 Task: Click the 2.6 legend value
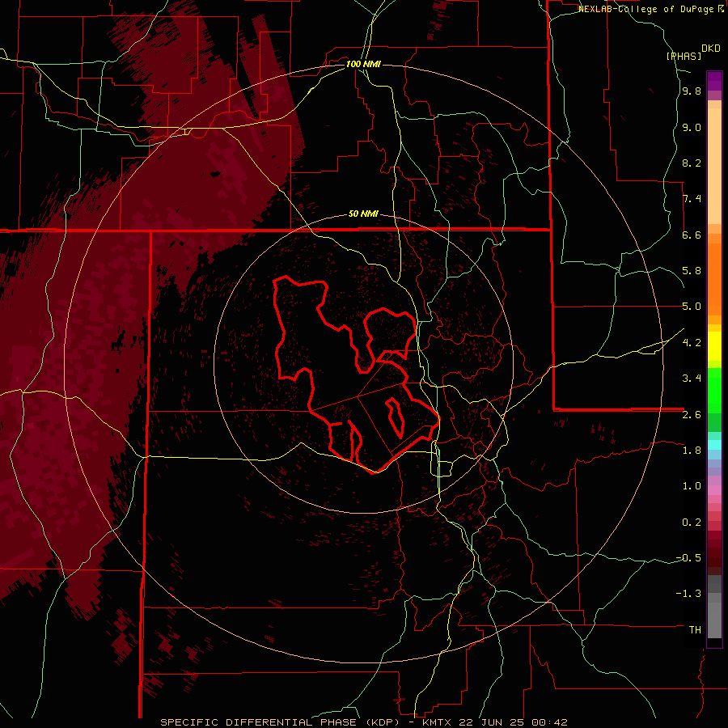[692, 415]
